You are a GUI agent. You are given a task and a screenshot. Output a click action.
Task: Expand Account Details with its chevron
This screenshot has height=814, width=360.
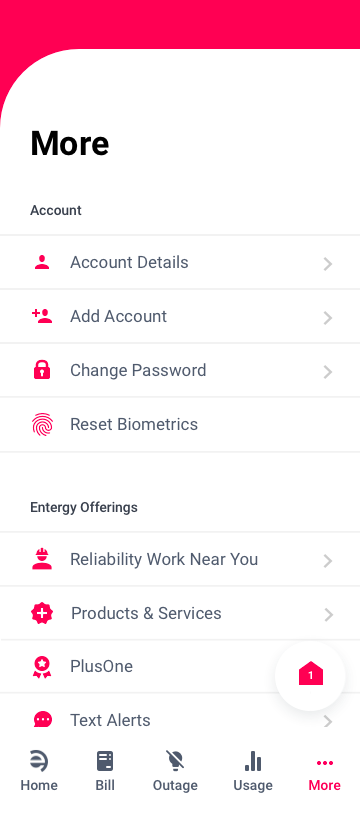[x=328, y=264]
